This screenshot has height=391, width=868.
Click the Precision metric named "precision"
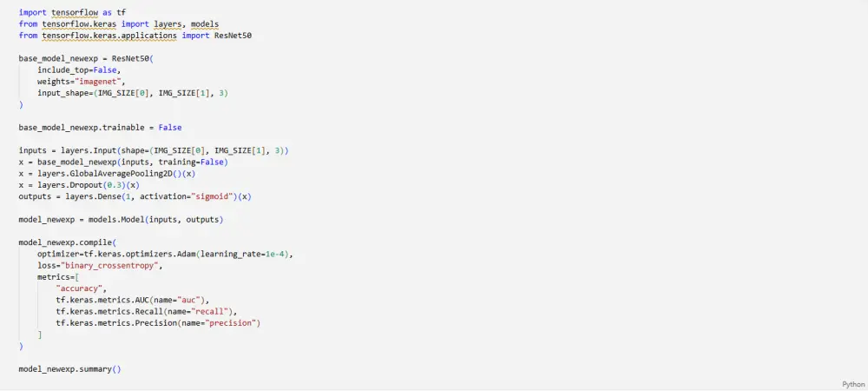[x=158, y=323]
